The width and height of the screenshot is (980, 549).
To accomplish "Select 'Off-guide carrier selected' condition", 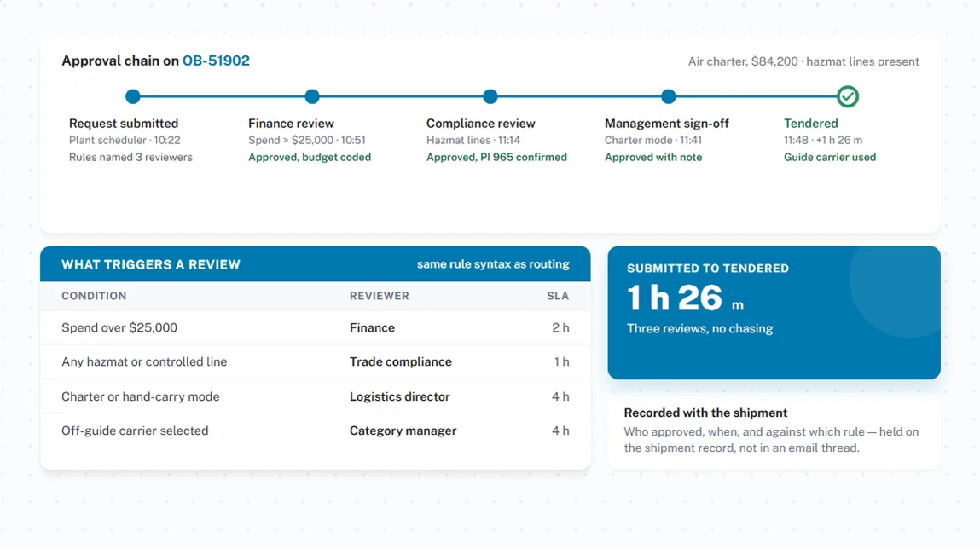I will 135,431.
